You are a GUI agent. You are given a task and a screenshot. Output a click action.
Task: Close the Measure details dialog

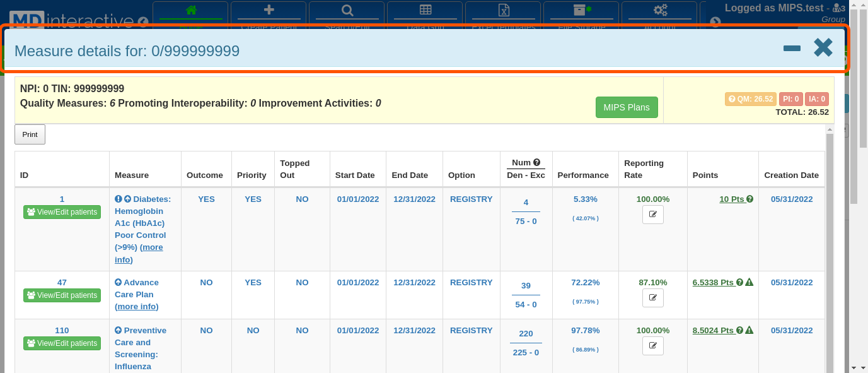pyautogui.click(x=823, y=48)
